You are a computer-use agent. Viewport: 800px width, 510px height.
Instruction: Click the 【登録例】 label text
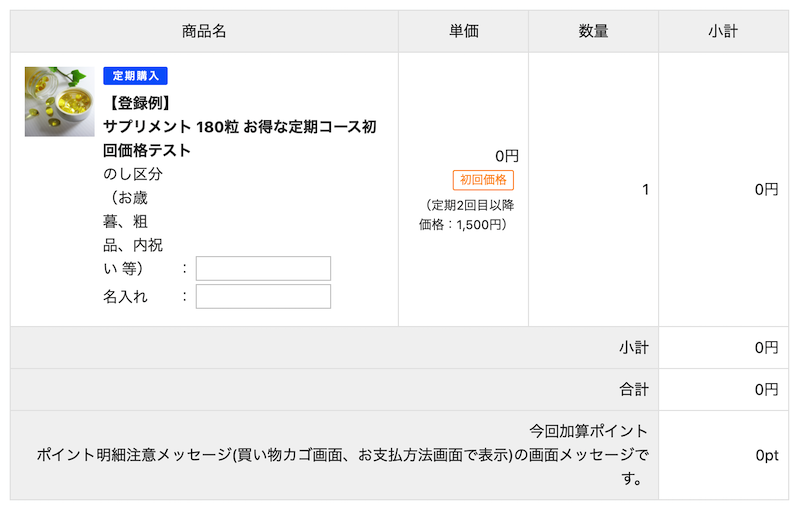coord(138,102)
